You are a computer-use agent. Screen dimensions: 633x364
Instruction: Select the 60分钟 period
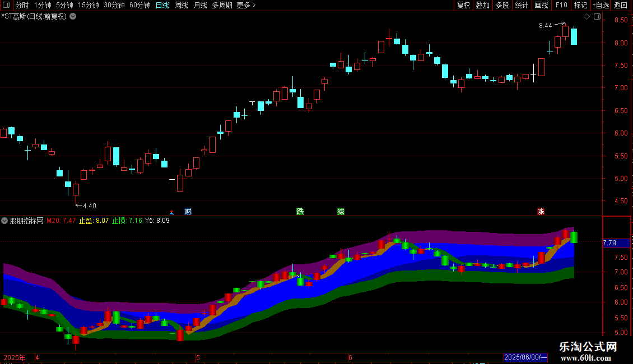[140, 5]
